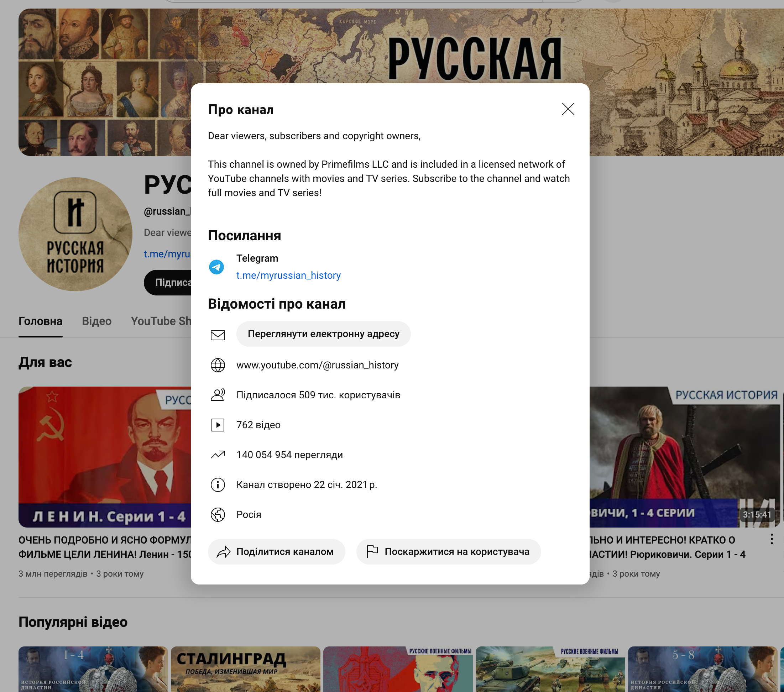
Task: Click the Telegram logo icon
Action: point(216,267)
